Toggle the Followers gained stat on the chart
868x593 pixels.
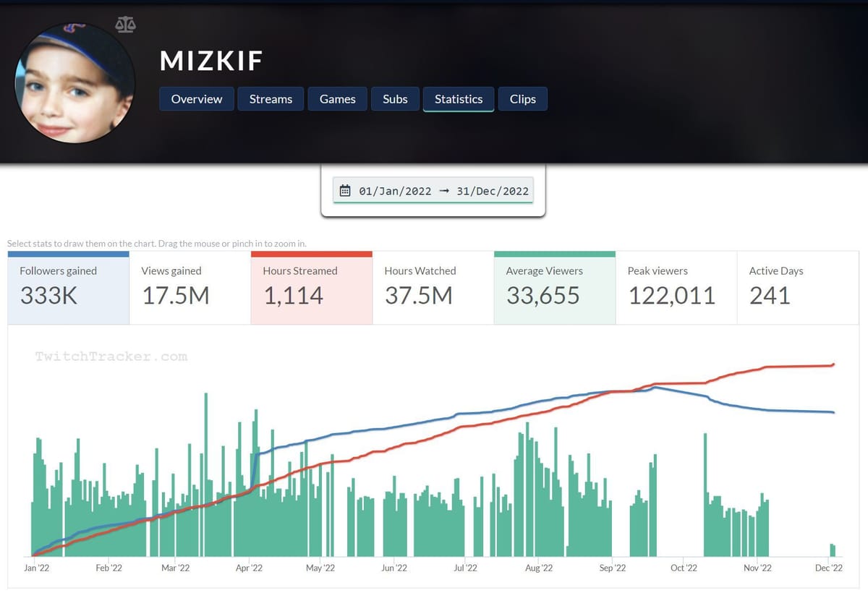tap(68, 288)
